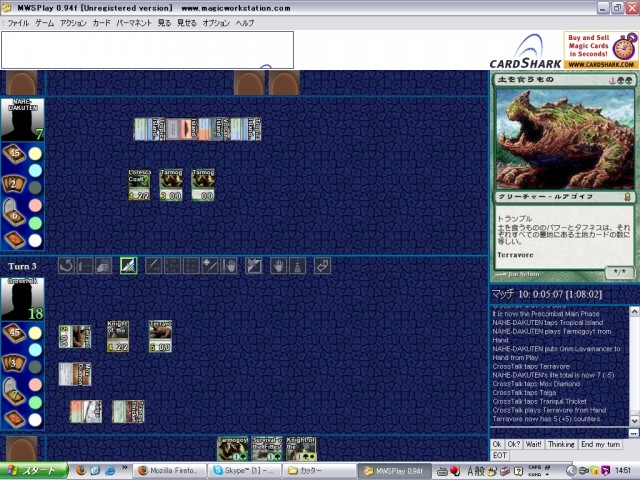Click the End of Turn hand icon
640x480 pixels.
coord(278,266)
